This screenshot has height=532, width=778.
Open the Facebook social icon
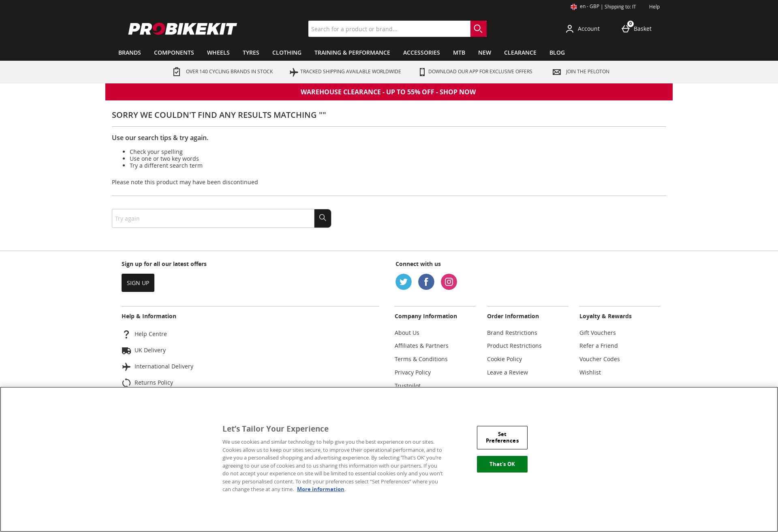426,282
